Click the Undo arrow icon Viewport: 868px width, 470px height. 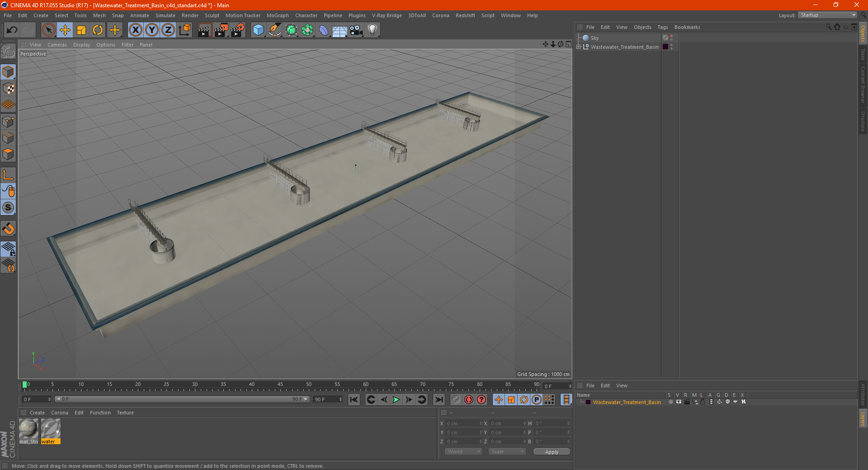[x=12, y=30]
